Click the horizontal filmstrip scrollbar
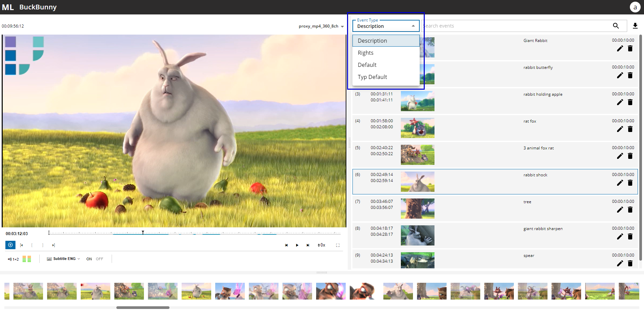This screenshot has height=313, width=644. coord(143,308)
